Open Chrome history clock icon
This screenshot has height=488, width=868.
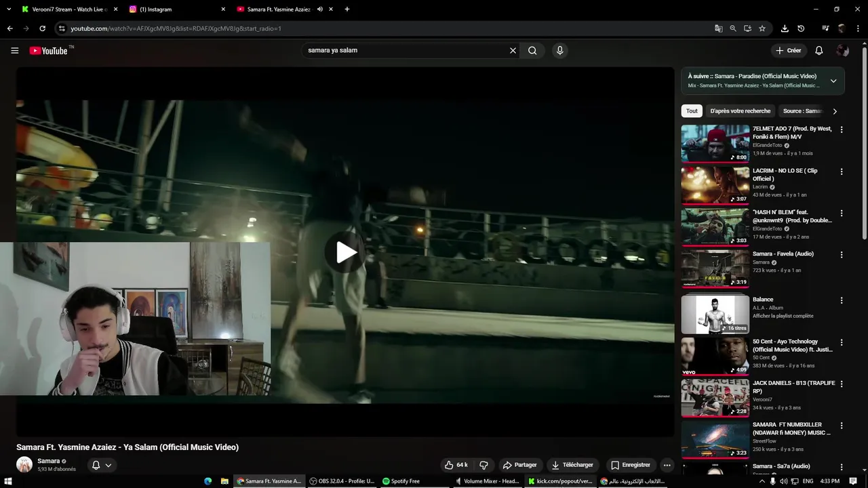tap(801, 28)
